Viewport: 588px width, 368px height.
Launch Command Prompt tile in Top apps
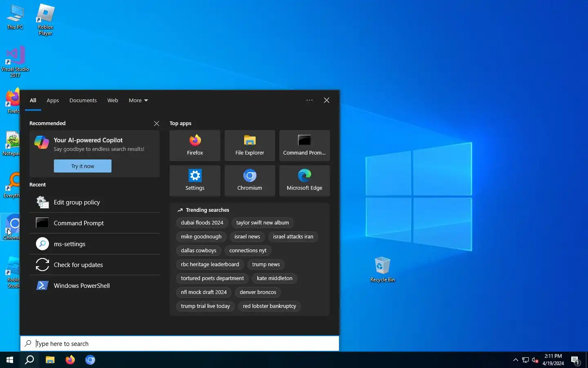304,146
